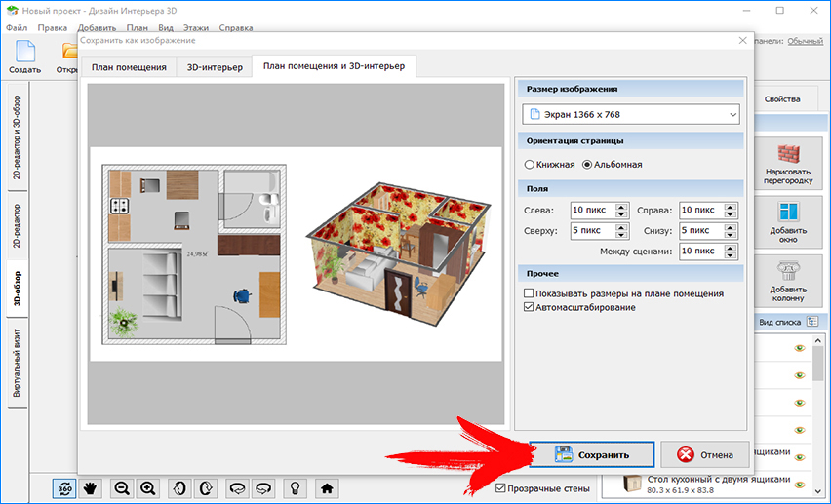Image resolution: width=831 pixels, height=504 pixels.
Task: Select the Альбомная orientation radio button
Action: (x=587, y=165)
